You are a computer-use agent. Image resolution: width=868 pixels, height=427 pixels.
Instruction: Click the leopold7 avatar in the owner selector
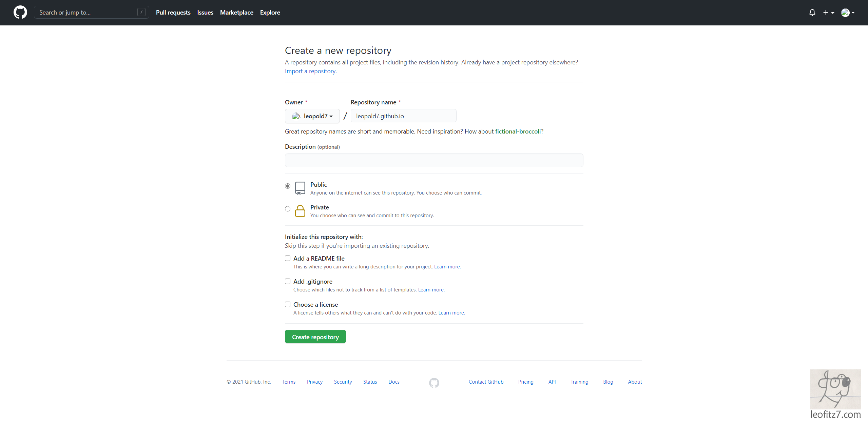(x=295, y=116)
